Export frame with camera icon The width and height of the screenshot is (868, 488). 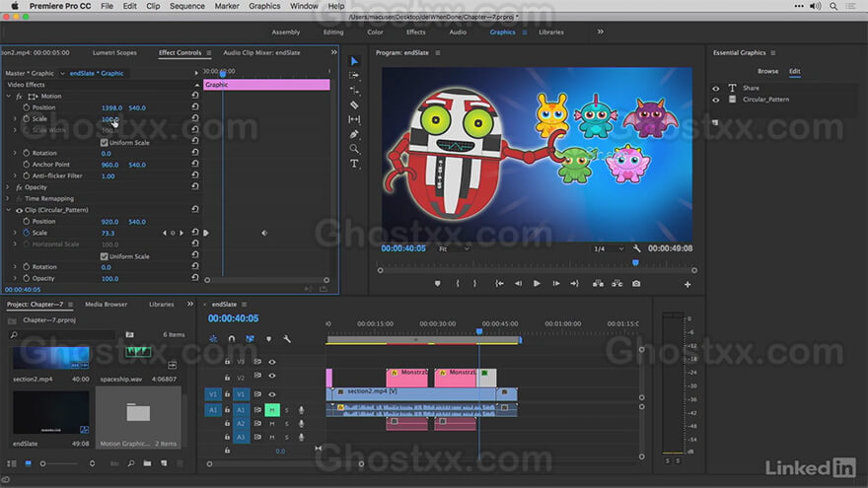tap(636, 283)
